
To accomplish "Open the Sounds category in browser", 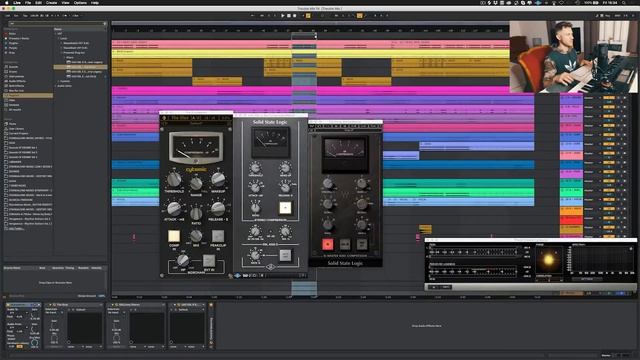I will tap(13, 67).
